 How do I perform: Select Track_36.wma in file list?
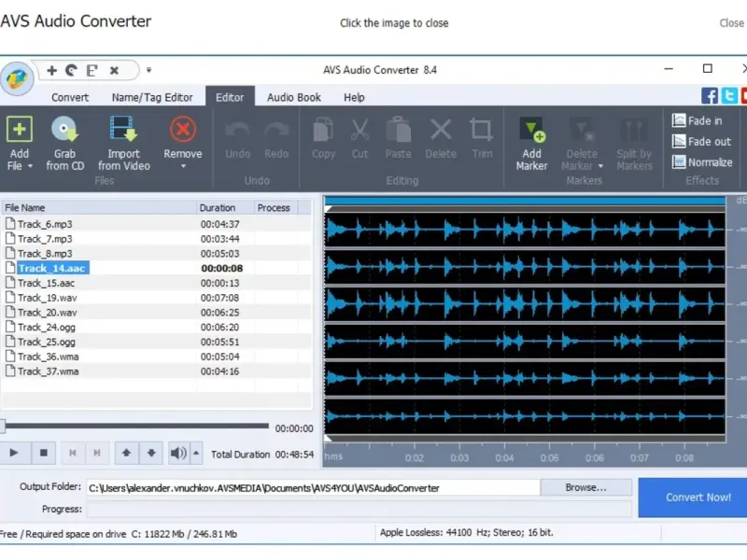pyautogui.click(x=157, y=357)
